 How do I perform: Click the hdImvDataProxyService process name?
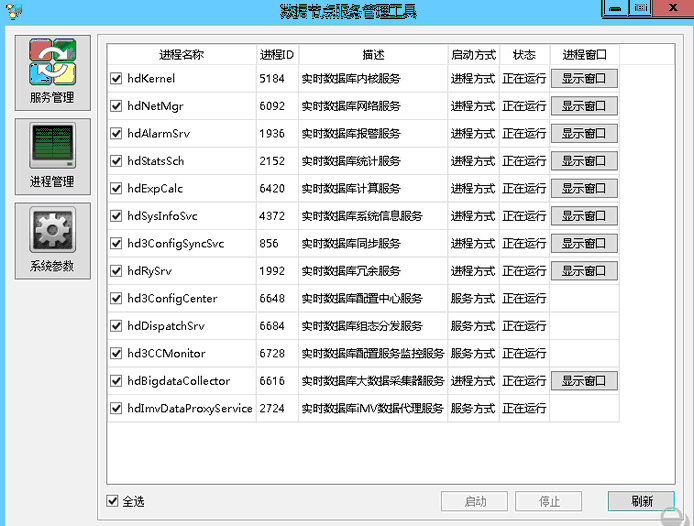[x=190, y=408]
